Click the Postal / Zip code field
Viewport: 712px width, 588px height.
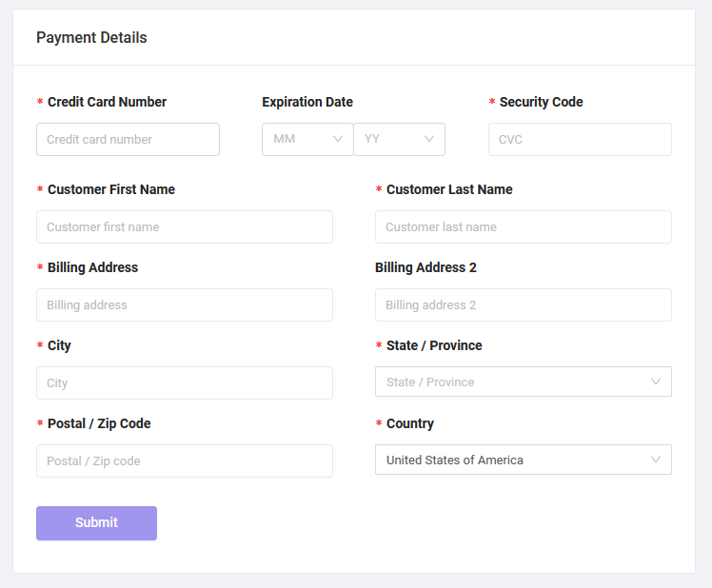coord(185,461)
